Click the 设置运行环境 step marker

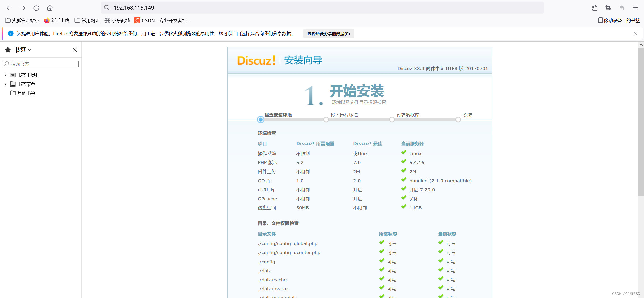click(326, 120)
